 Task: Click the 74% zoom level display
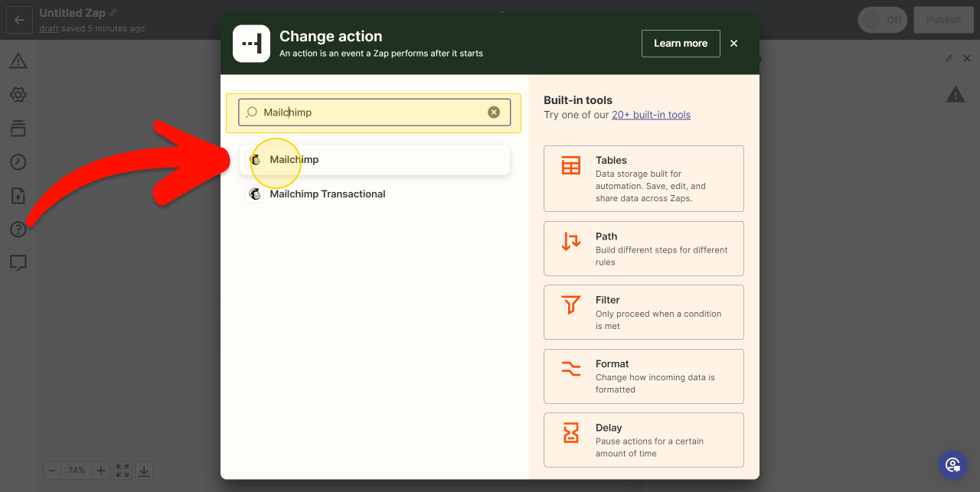(x=77, y=471)
